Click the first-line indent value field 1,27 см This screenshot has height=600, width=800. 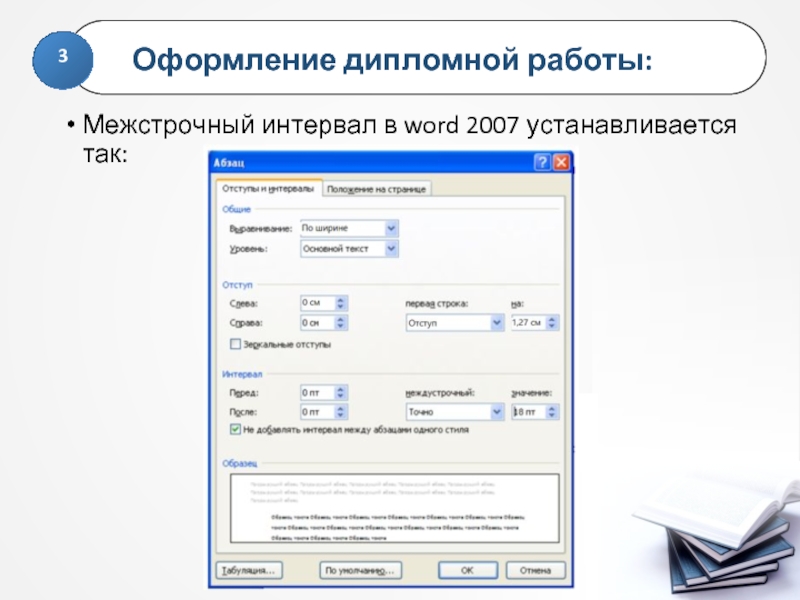(x=528, y=322)
